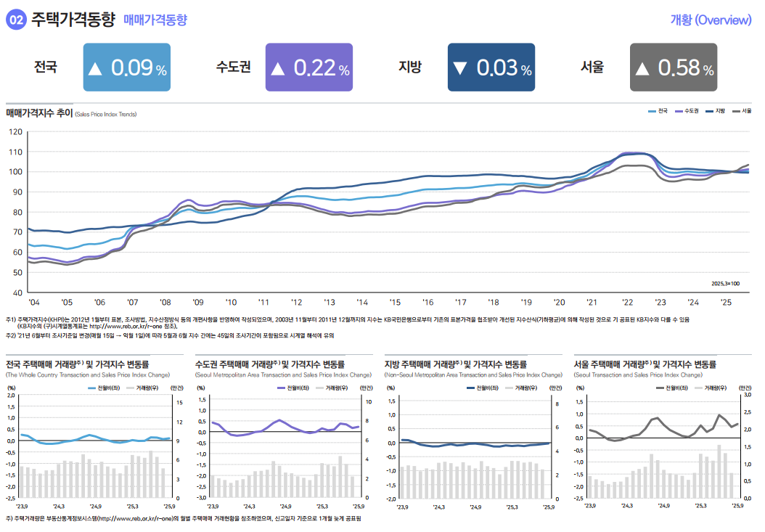Open the 개황 (Overview) link

[x=710, y=20]
